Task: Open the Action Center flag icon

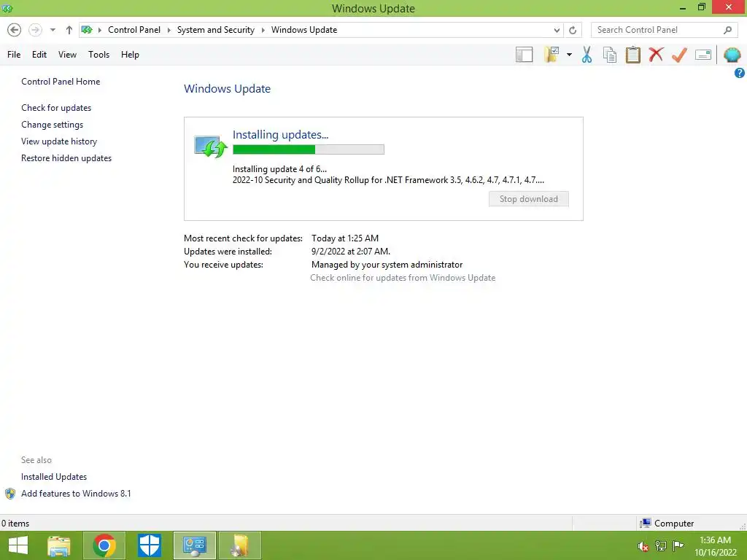Action: tap(678, 545)
